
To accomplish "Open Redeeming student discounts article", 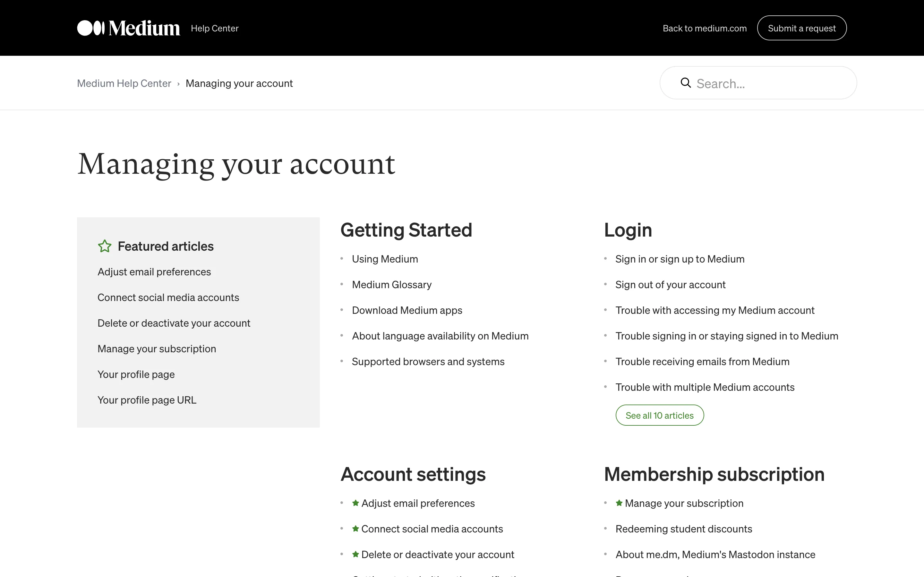I will coord(683,529).
